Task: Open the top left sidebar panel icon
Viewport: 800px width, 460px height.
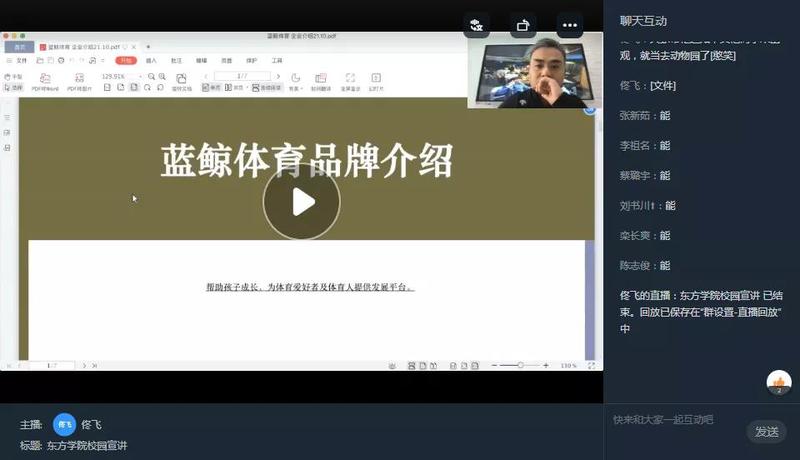Action: (x=7, y=118)
